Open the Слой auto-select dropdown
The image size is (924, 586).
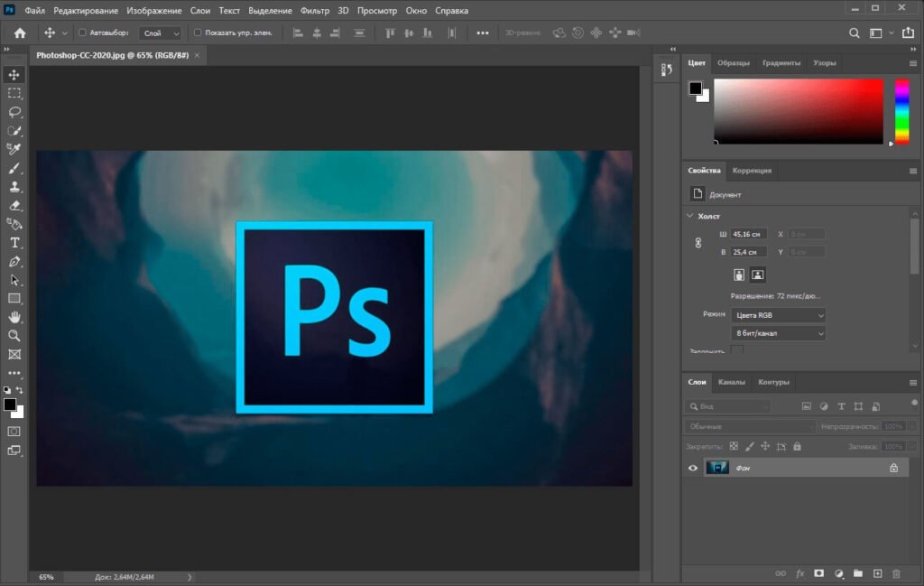pyautogui.click(x=161, y=33)
